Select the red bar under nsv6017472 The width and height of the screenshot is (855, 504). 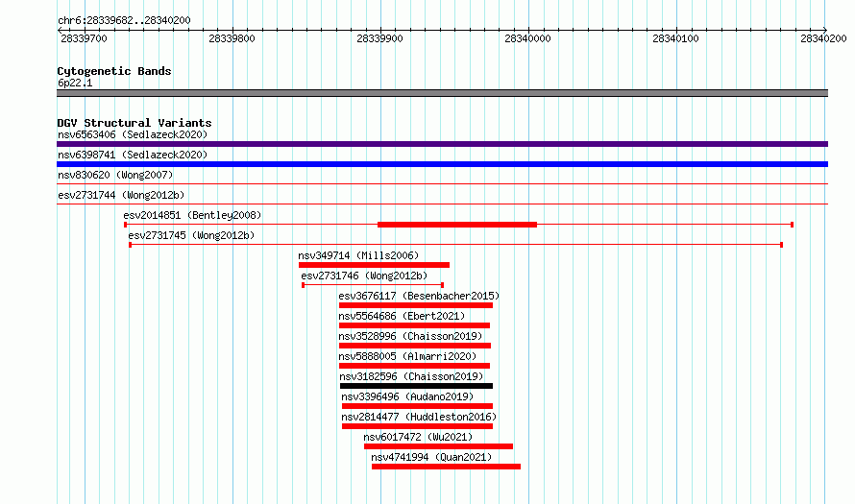pos(438,446)
